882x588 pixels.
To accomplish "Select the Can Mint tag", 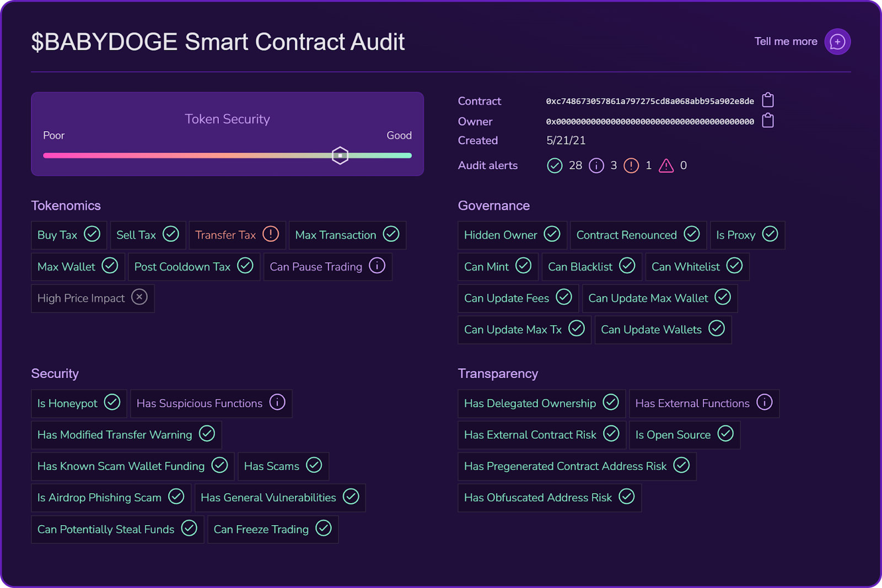I will [497, 267].
